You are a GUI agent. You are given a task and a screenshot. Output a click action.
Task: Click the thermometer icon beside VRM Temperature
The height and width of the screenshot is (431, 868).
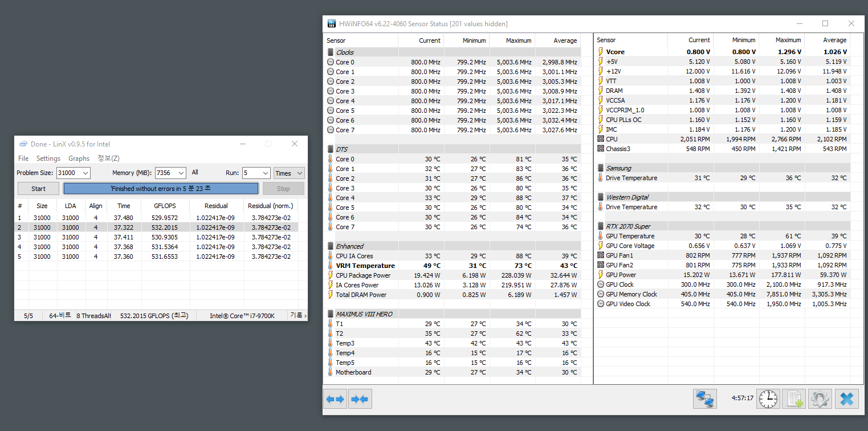[331, 266]
